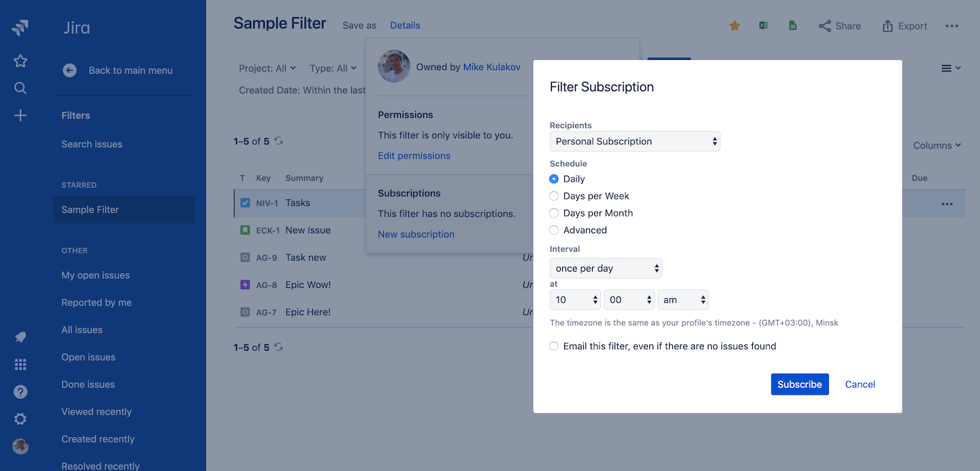Refresh the filter results
This screenshot has width=980, height=471.
(278, 142)
